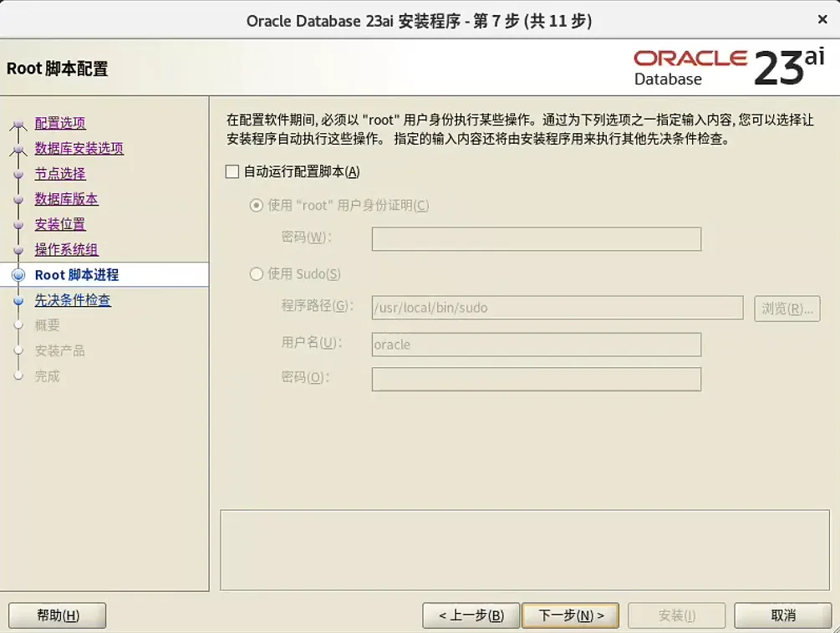Select 使用 "root" 用户身份证明 option
This screenshot has height=633, width=840.
click(257, 205)
